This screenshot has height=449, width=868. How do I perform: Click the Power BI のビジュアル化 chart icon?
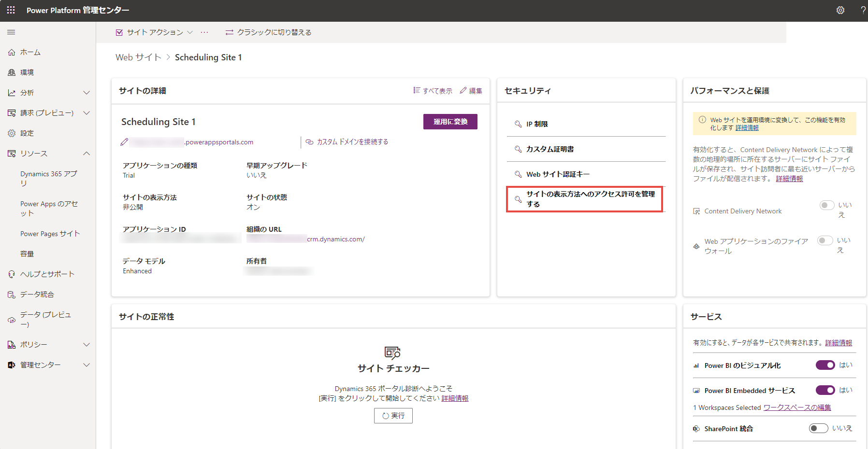(696, 366)
